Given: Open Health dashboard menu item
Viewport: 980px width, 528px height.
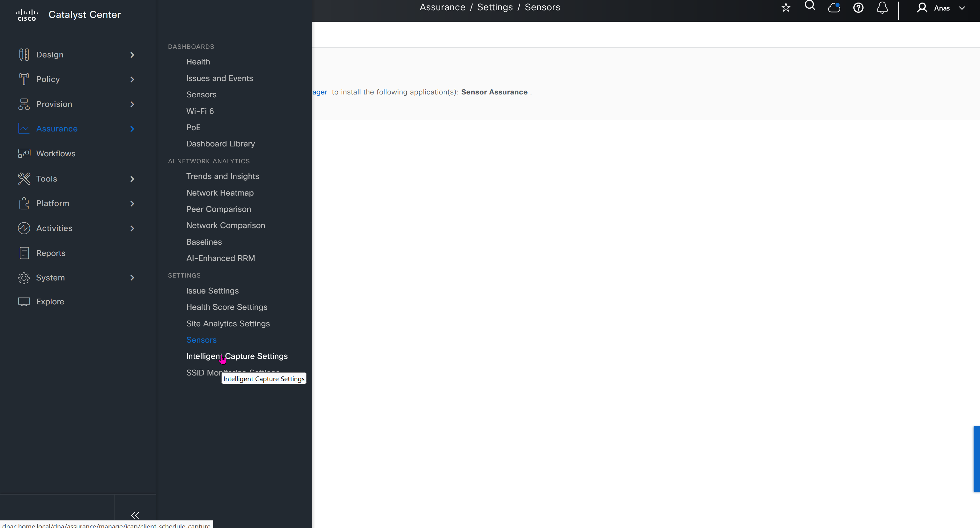Looking at the screenshot, I should [198, 62].
